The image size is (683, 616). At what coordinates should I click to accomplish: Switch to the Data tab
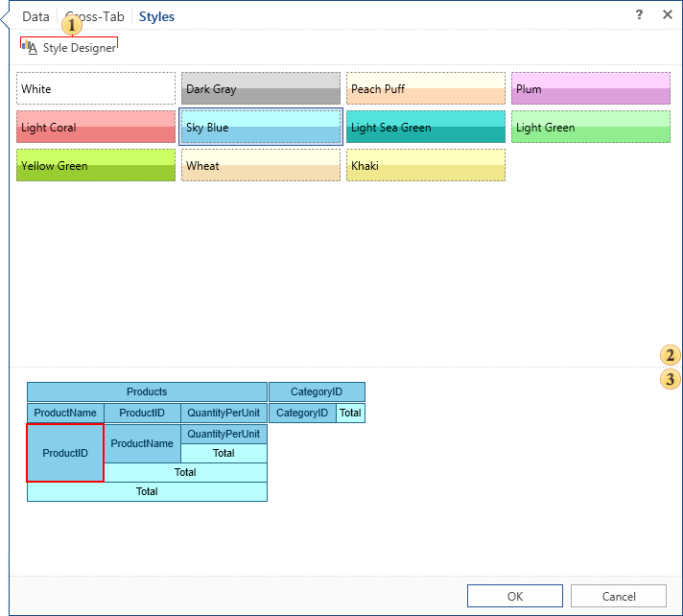[35, 16]
